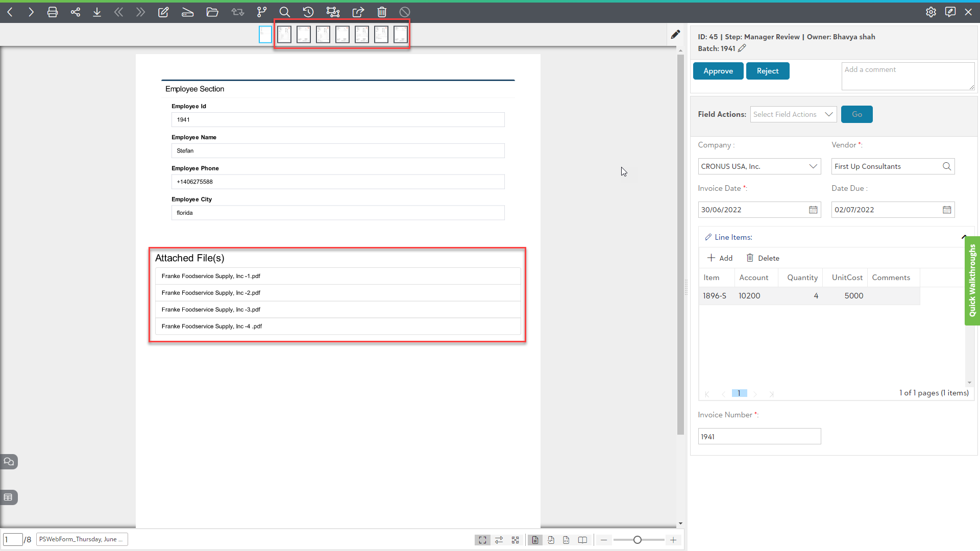The image size is (980, 551).
Task: Go to previous document arrow
Action: click(x=10, y=12)
